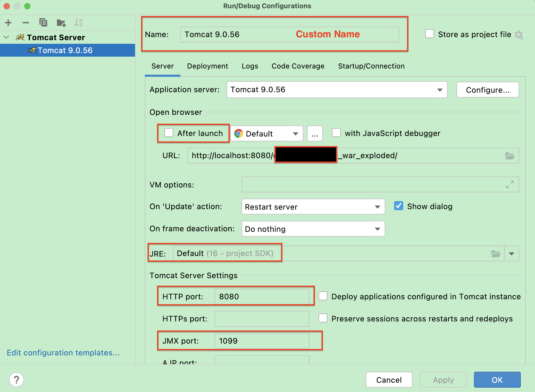Switch to the Code Coverage tab

pyautogui.click(x=298, y=66)
